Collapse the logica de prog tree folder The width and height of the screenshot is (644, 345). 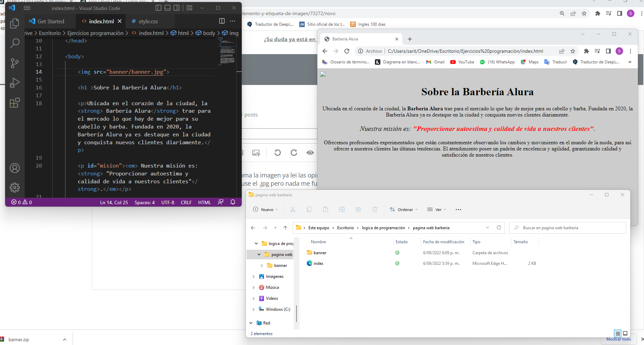[256, 244]
